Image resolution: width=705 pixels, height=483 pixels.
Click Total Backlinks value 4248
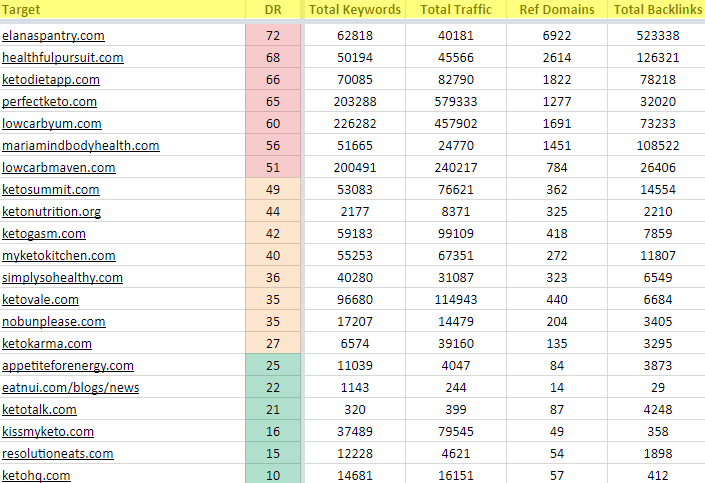657,410
